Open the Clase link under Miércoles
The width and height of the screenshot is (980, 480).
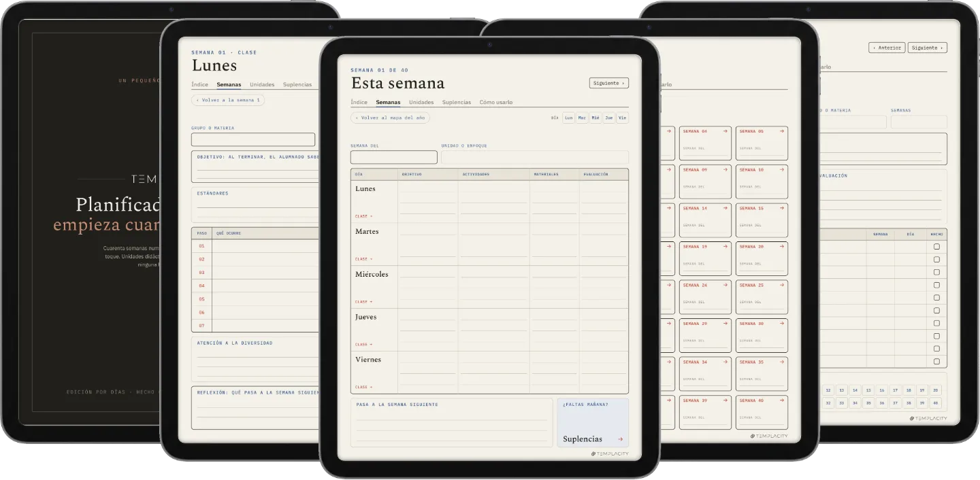pos(363,302)
